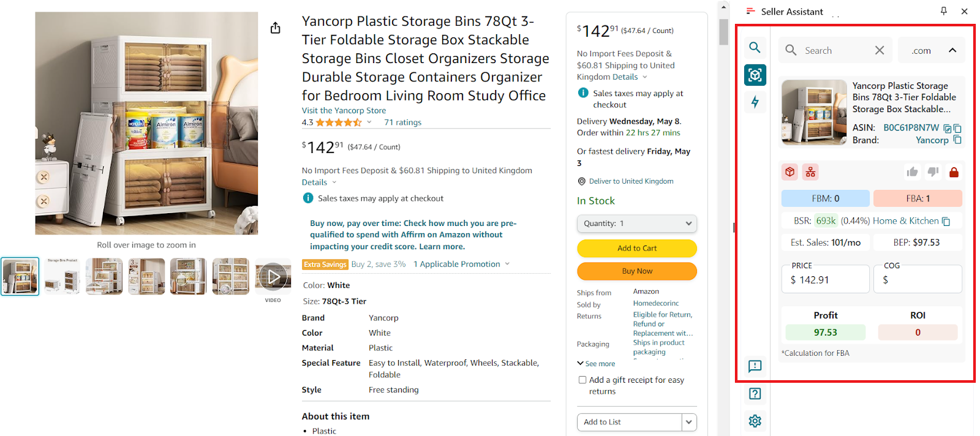Share the product using the share arrow icon
Viewport: 980px width, 436px height.
click(274, 28)
